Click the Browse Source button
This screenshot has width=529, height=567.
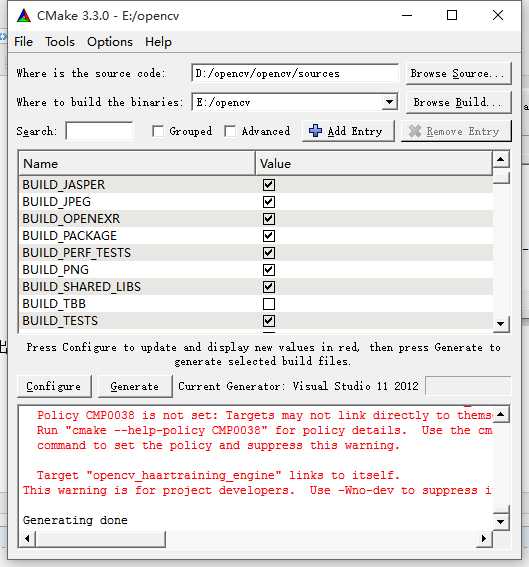click(458, 74)
